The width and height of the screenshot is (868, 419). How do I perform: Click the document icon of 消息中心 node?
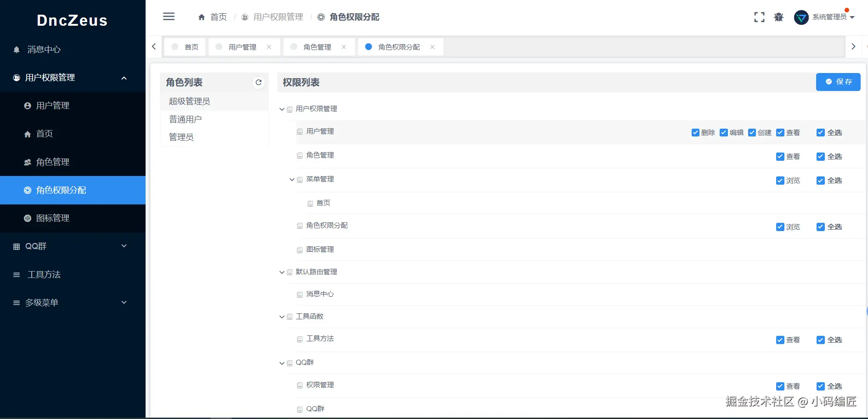pos(300,294)
